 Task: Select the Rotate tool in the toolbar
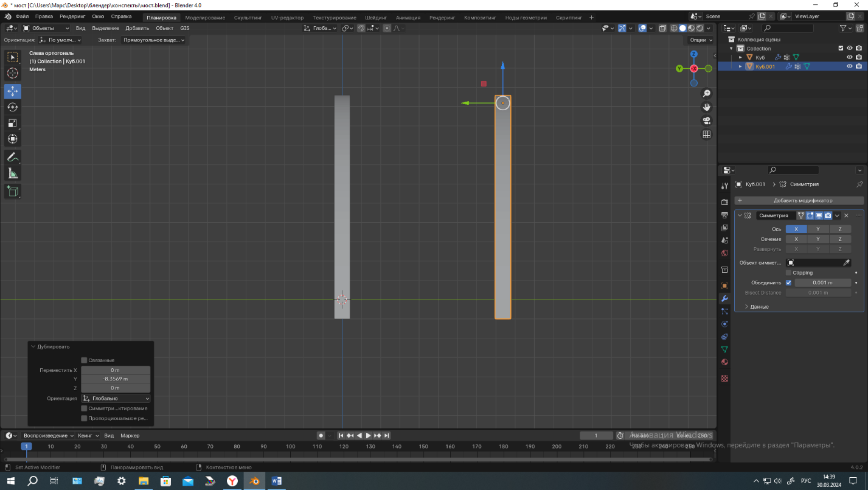tap(13, 107)
